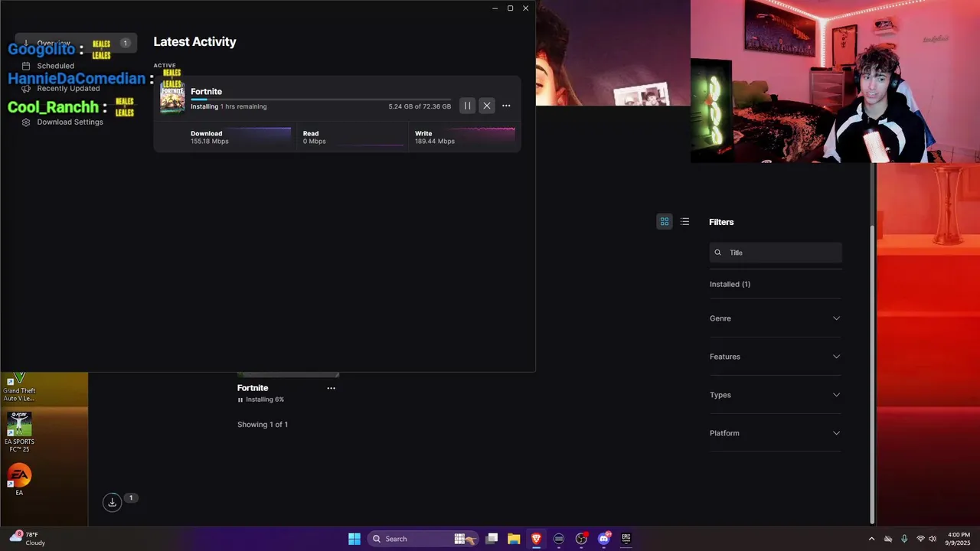Screen dimensions: 980x551
Task: Click the volume speaker icon in the tray
Action: [932, 539]
